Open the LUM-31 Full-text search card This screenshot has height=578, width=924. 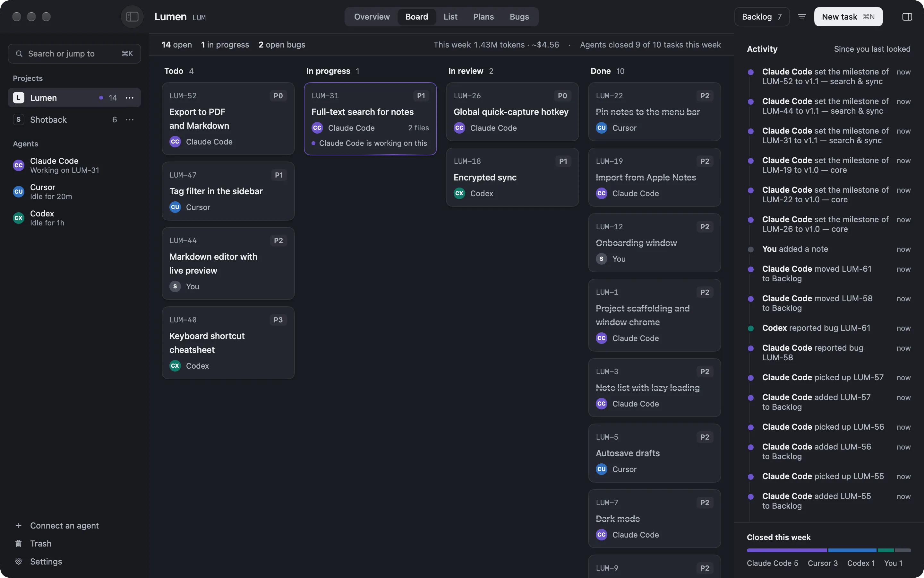pos(370,119)
